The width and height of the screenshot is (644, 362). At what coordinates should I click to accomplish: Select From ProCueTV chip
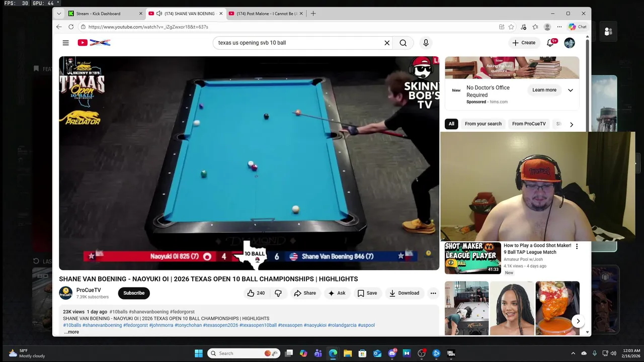pyautogui.click(x=529, y=124)
